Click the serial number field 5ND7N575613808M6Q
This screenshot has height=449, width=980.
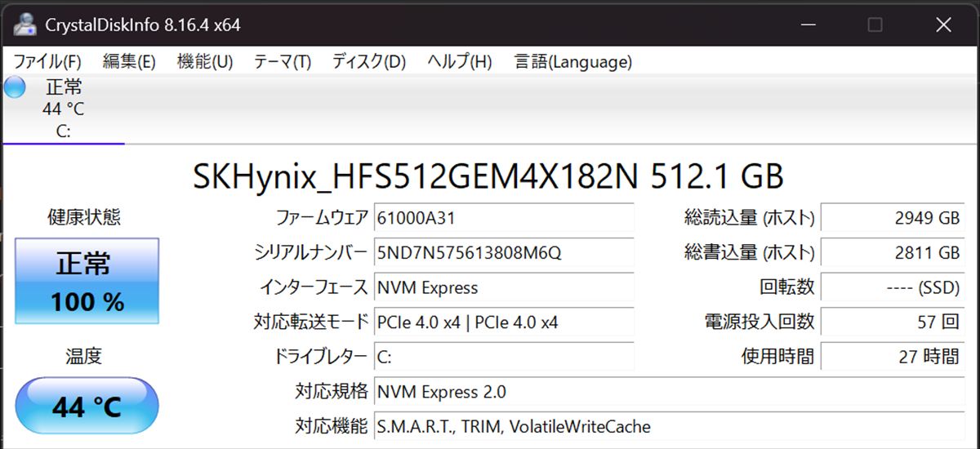pyautogui.click(x=504, y=253)
